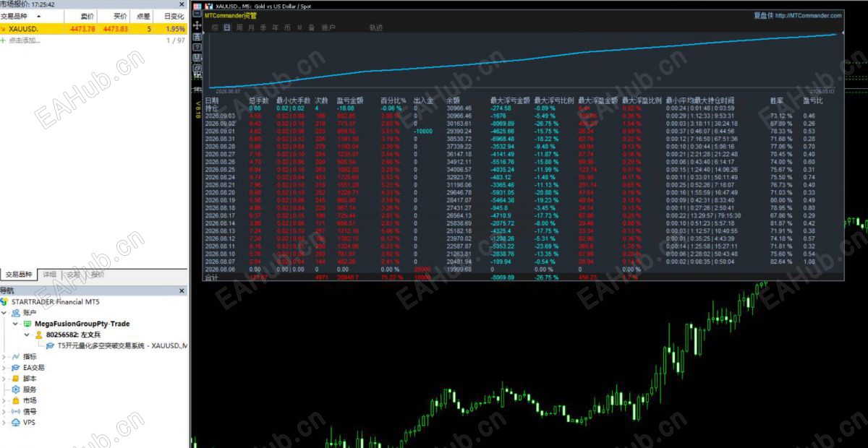Click the EA交易 graduation cap icon
The width and height of the screenshot is (868, 448).
[15, 368]
